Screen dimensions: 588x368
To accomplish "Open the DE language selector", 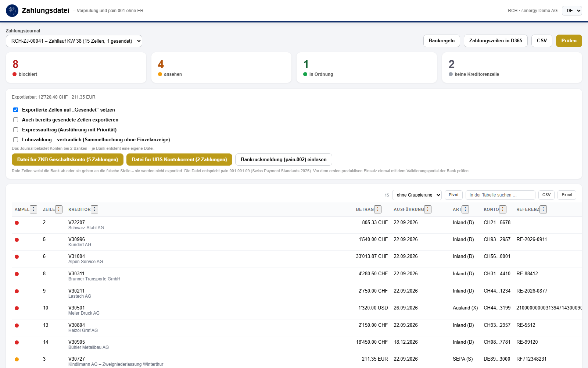I will [x=572, y=11].
